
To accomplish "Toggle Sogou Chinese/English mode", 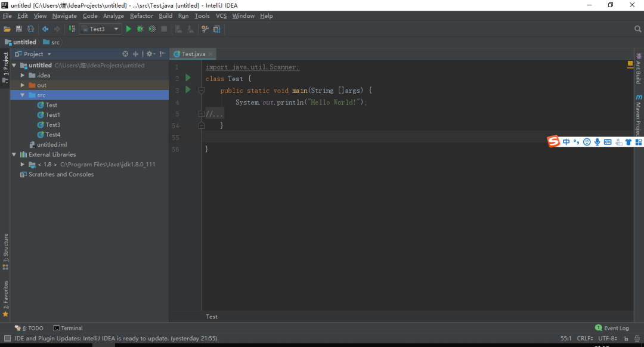I will (x=566, y=142).
